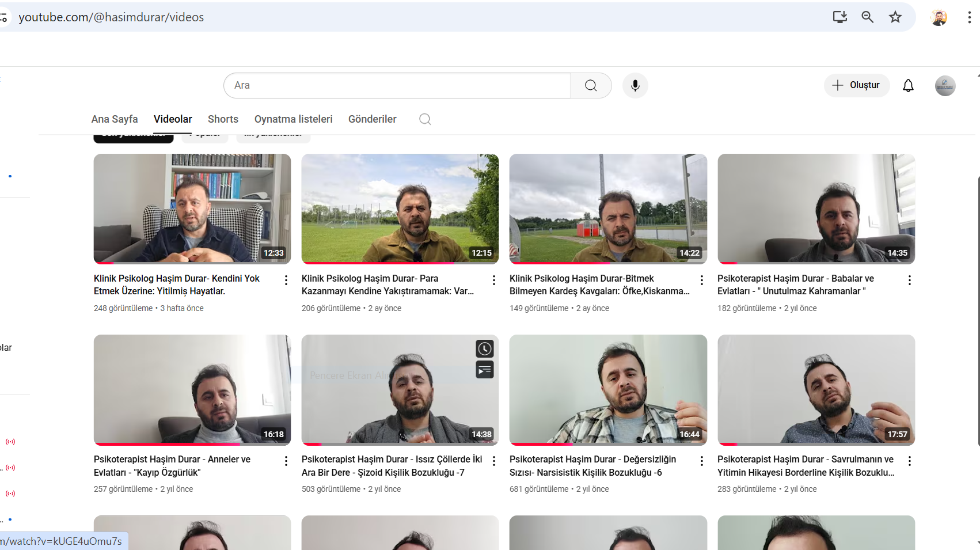This screenshot has width=980, height=550.
Task: Open title Para Kazanmayı Kendine Yakıştıramamak
Action: click(x=388, y=285)
